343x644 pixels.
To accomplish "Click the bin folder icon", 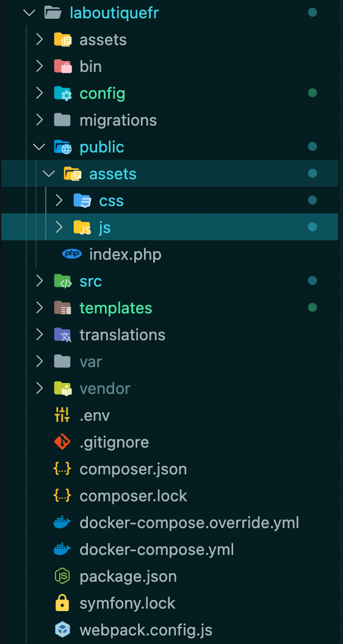I will click(62, 66).
